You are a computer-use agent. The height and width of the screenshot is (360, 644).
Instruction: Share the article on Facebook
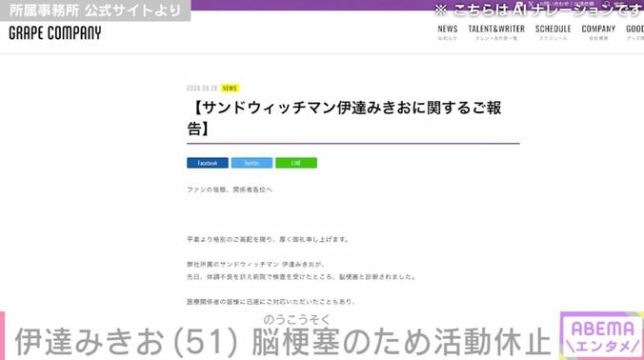[x=208, y=163]
